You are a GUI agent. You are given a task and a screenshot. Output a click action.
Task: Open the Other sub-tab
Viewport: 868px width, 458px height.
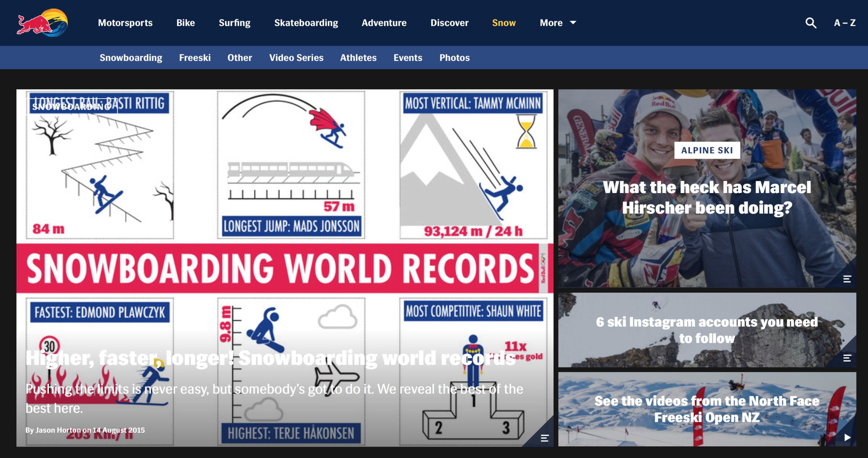240,58
